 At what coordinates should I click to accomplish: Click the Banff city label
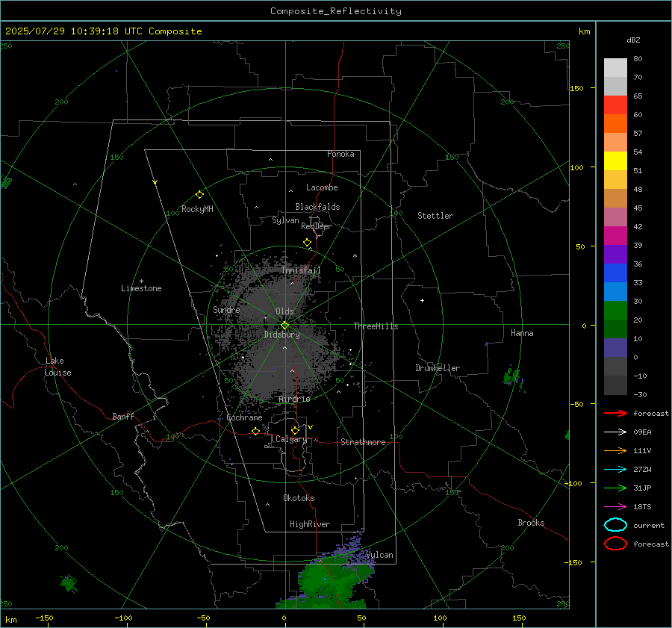[x=123, y=416]
